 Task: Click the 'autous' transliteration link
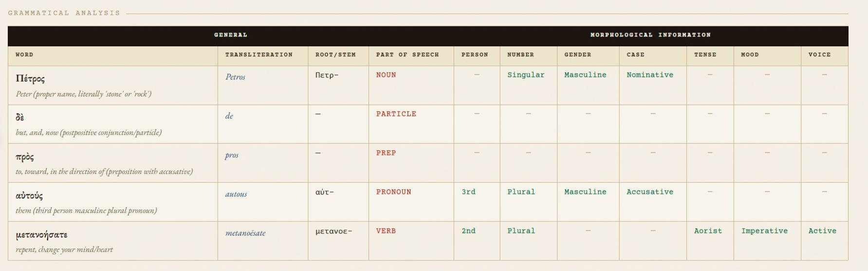point(236,194)
